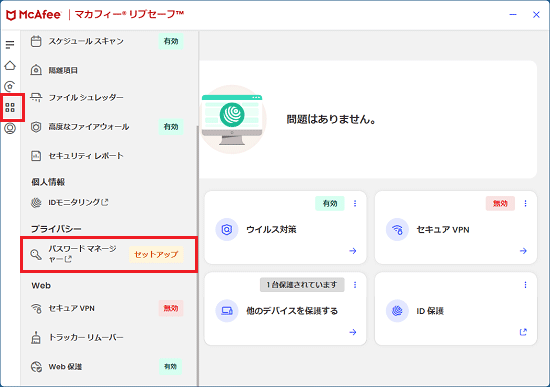Open セキュア VPN in the sidebar menu
This screenshot has height=387, width=550.
pyautogui.click(x=107, y=308)
